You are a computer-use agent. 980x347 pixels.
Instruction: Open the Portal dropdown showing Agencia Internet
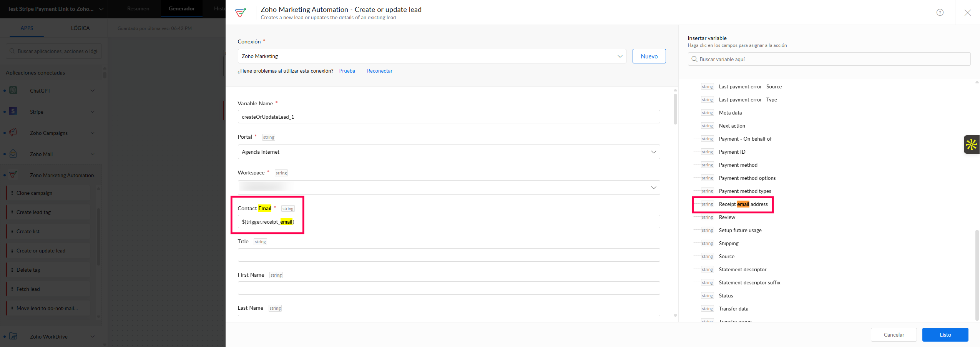coord(448,152)
